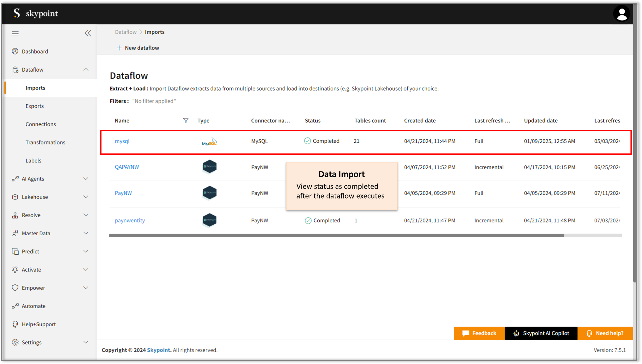This screenshot has width=642, height=364.
Task: Open Automate in the sidebar
Action: click(33, 306)
